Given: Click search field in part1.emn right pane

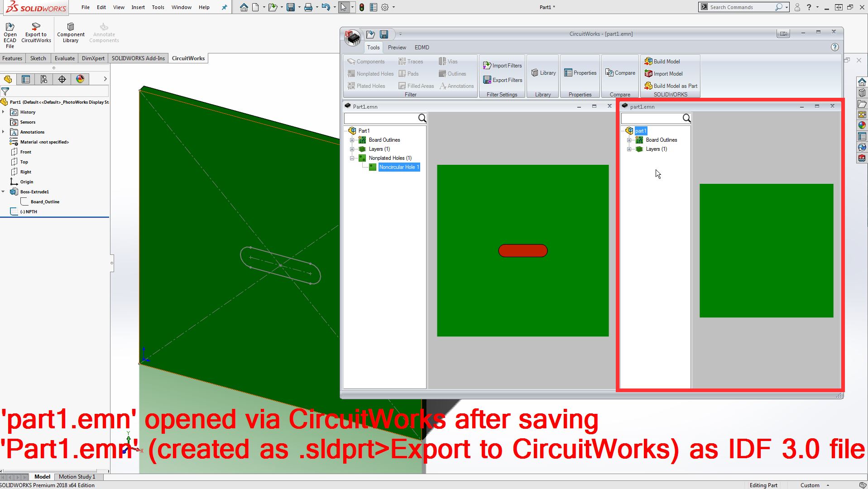Looking at the screenshot, I should [x=652, y=118].
